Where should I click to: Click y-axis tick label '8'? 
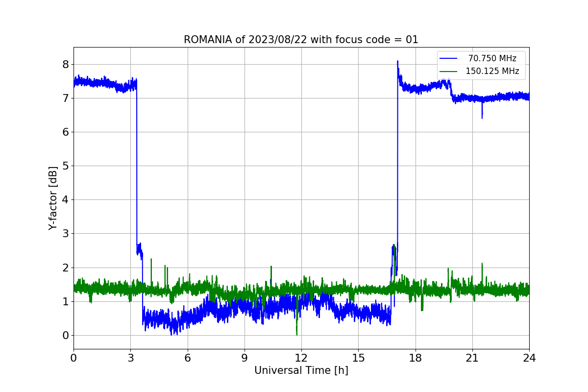[x=65, y=65]
